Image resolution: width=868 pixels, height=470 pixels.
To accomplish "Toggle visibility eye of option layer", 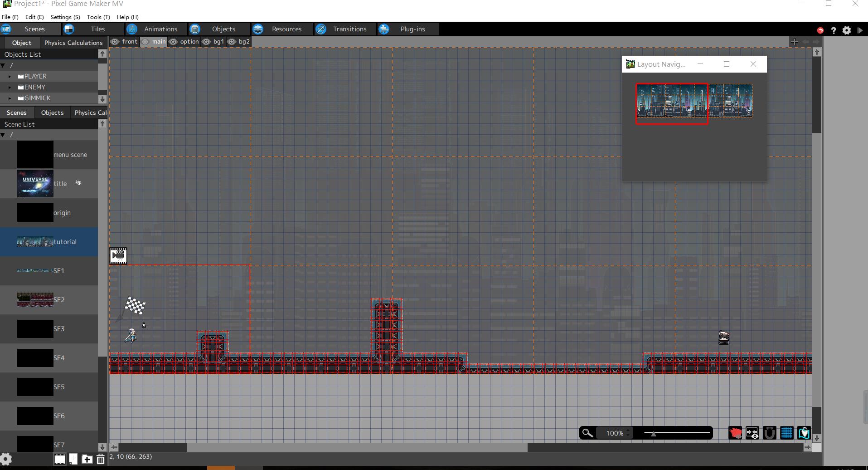I will click(173, 42).
